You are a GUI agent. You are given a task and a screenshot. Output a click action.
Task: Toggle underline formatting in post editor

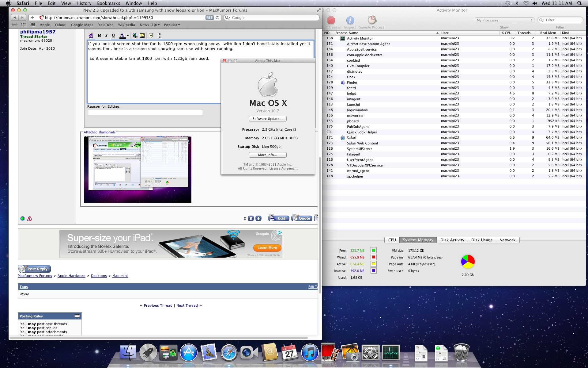113,36
